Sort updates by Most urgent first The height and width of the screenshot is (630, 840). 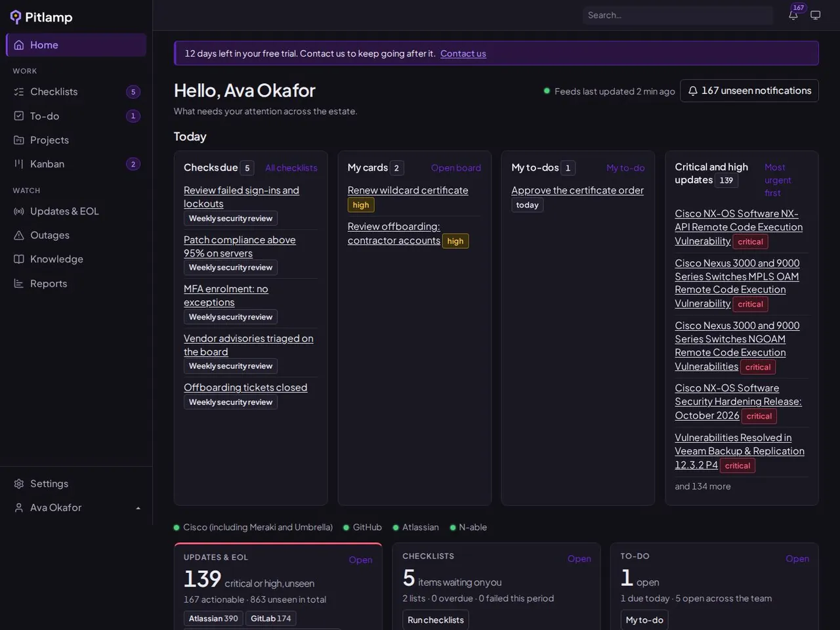pyautogui.click(x=778, y=180)
